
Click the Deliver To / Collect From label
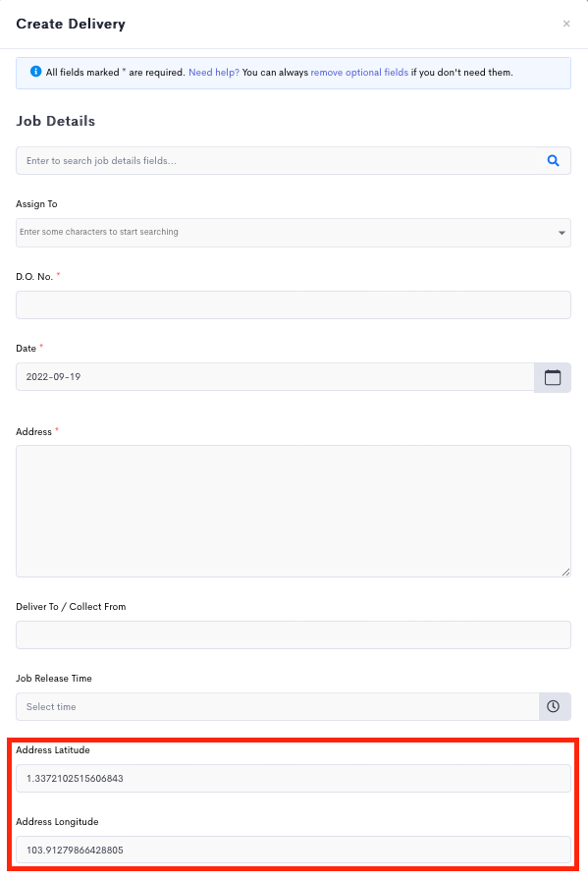pos(71,607)
